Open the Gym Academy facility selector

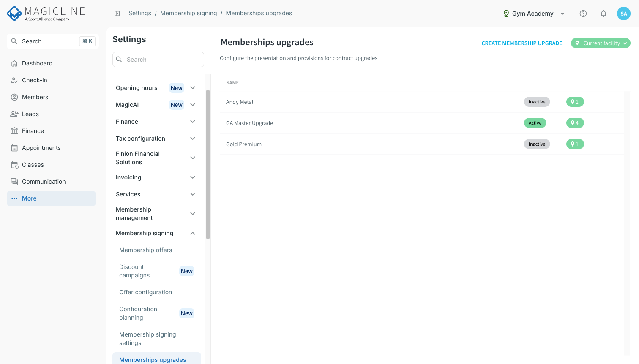click(x=534, y=14)
